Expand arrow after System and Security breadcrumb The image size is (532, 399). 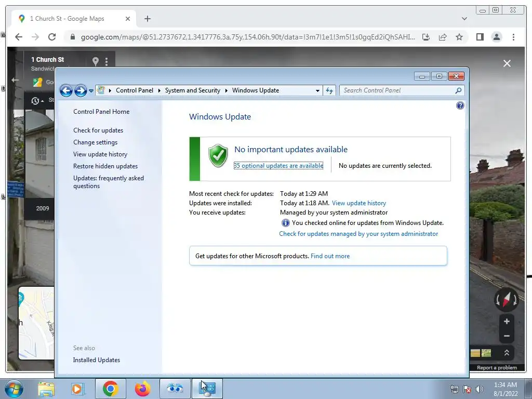click(x=227, y=90)
